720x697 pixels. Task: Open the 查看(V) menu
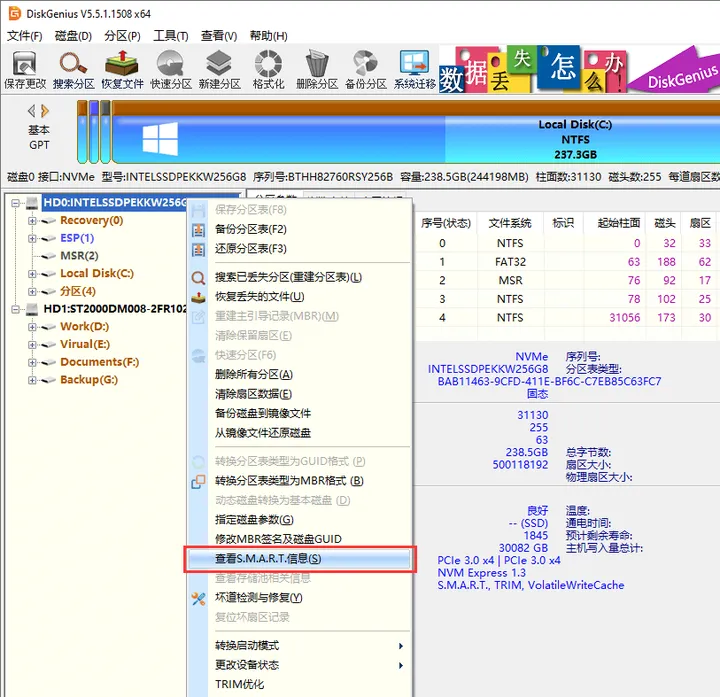tap(219, 36)
